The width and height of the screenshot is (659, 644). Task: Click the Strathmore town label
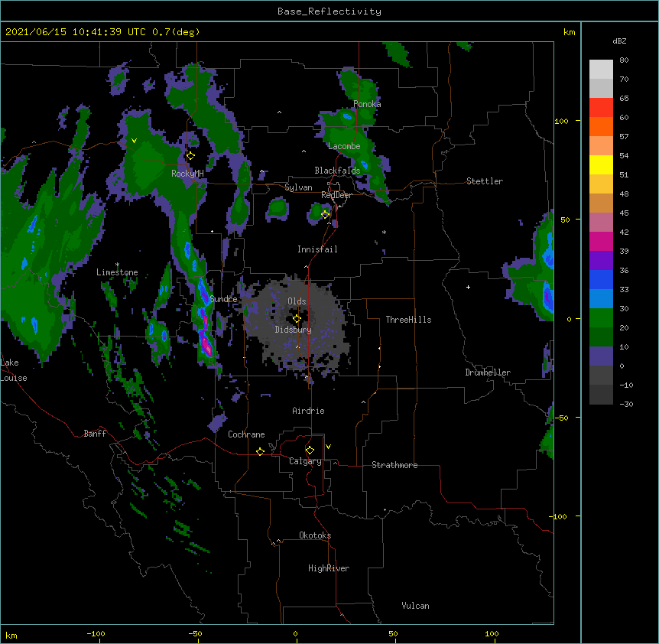point(394,465)
